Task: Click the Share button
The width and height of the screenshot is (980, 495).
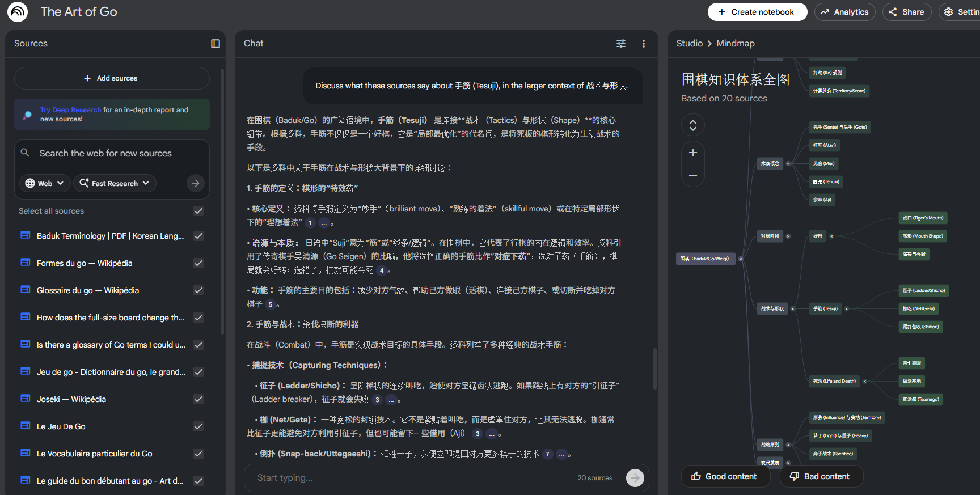Action: (x=906, y=12)
